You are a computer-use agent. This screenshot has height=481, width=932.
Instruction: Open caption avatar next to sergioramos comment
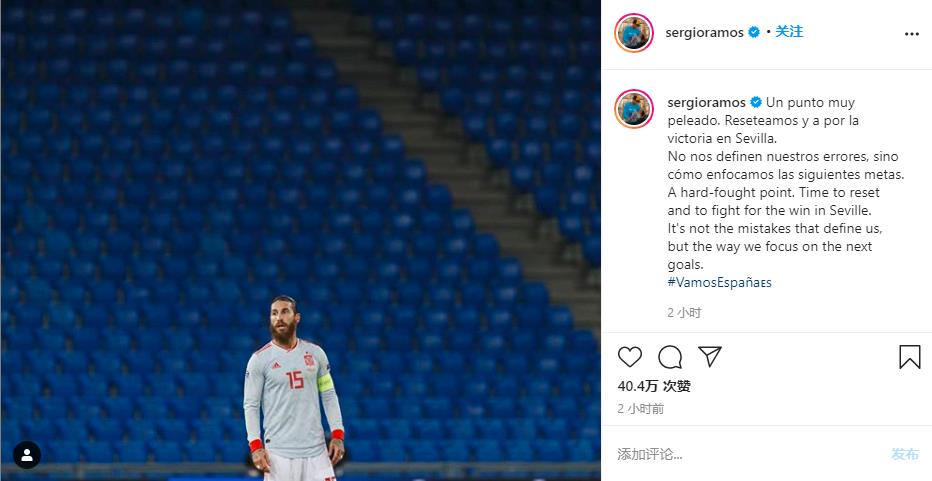pos(634,109)
